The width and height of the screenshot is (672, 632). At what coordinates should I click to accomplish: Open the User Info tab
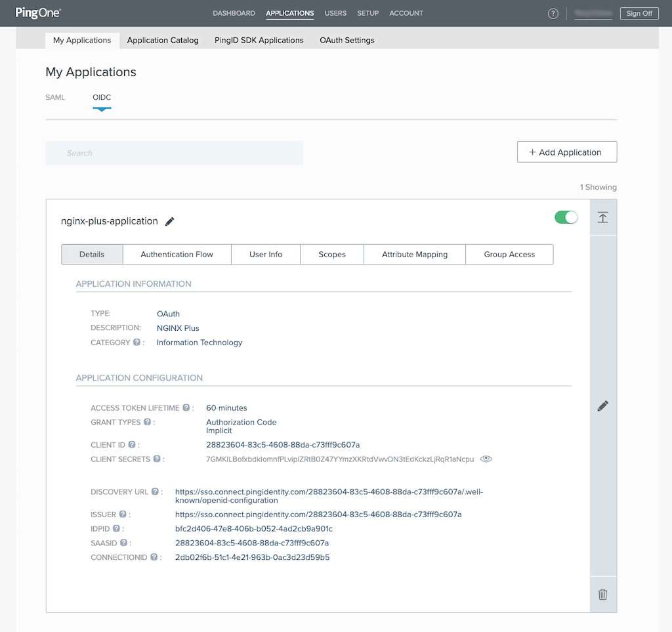pos(266,255)
